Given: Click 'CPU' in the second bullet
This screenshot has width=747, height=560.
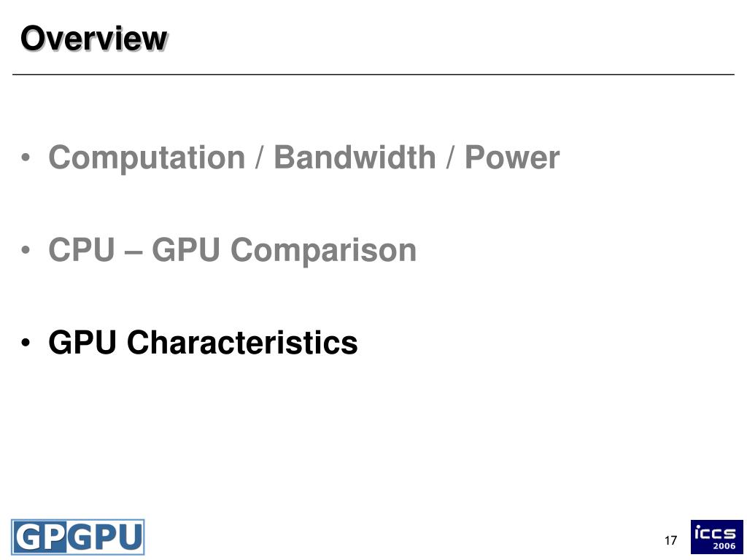Looking at the screenshot, I should 82,249.
